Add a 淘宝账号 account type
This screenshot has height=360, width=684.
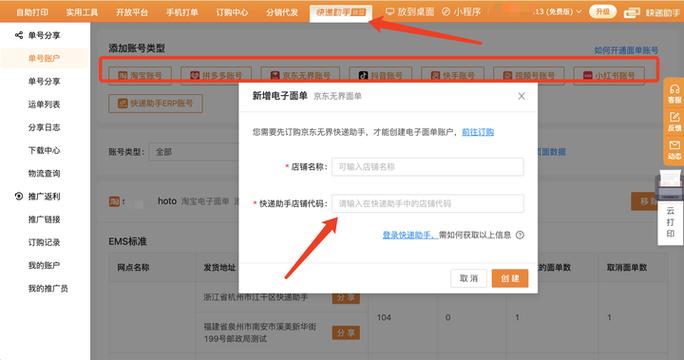(140, 75)
